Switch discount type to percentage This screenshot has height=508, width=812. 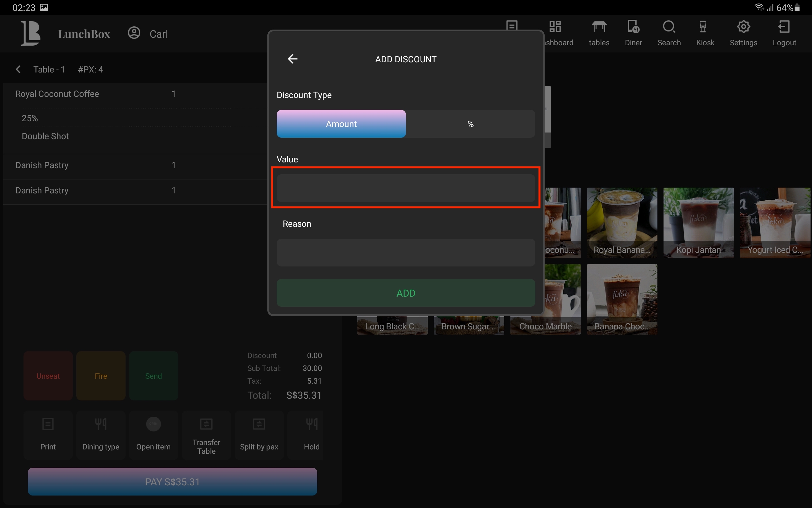[470, 124]
